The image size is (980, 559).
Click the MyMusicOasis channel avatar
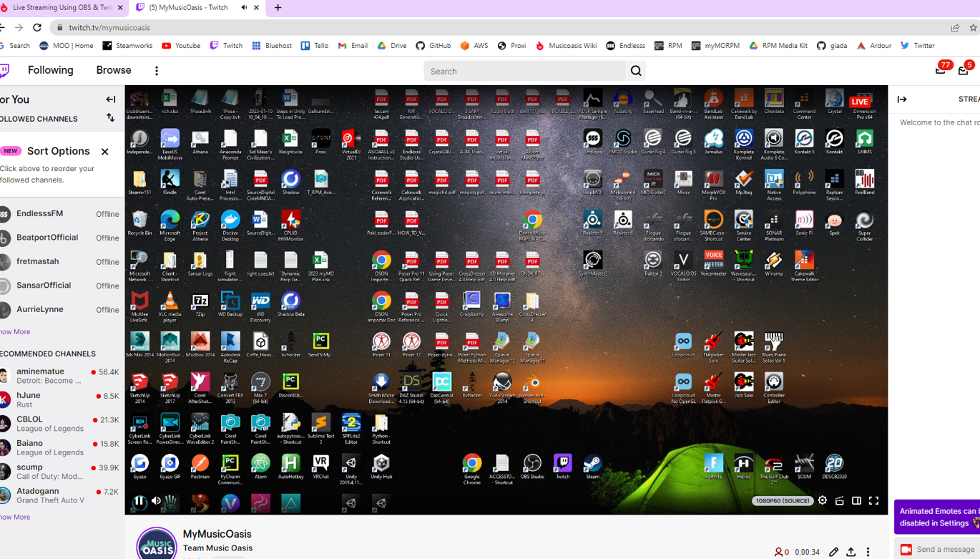pos(157,543)
